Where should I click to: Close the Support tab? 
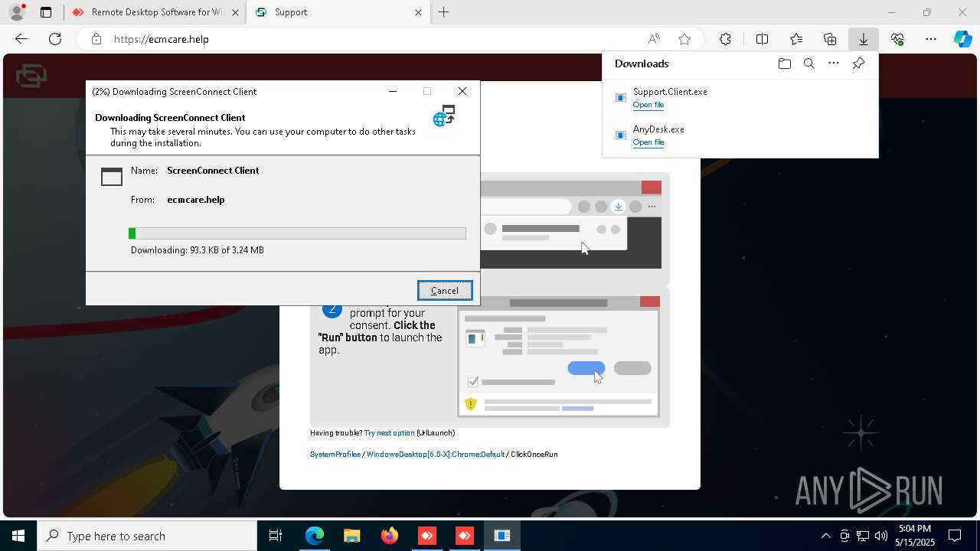coord(418,12)
